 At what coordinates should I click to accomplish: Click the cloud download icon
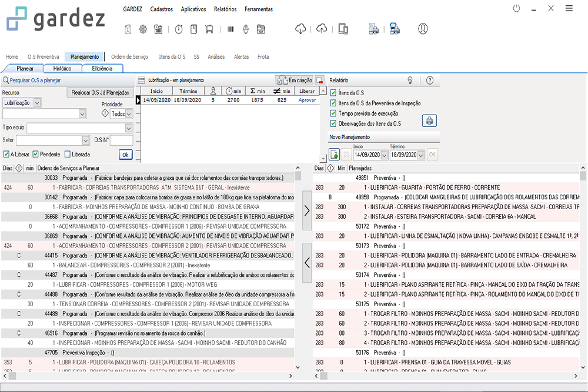pos(300,28)
